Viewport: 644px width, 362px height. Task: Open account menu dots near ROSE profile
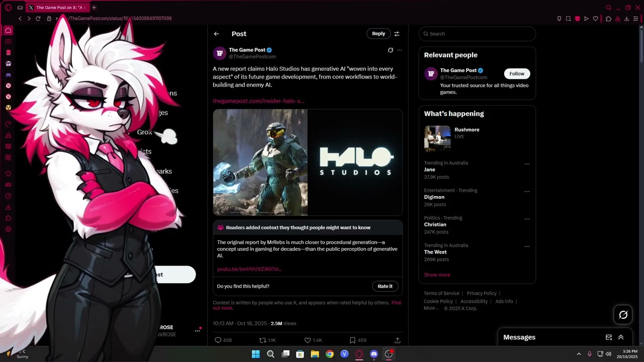tap(197, 331)
